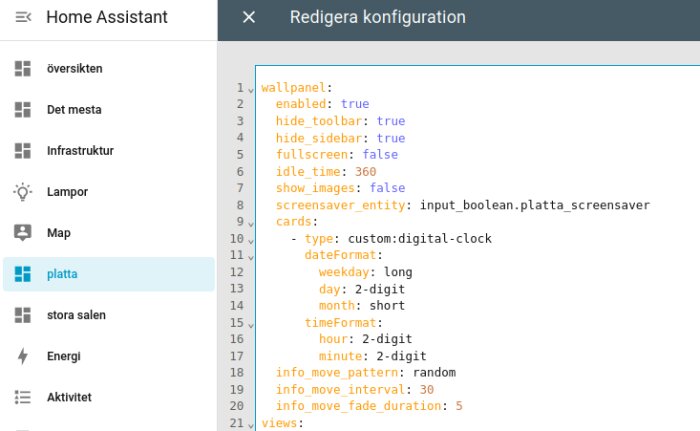Screen dimensions: 700x431
Task: Select the platta dashboard
Action: coord(108,274)
